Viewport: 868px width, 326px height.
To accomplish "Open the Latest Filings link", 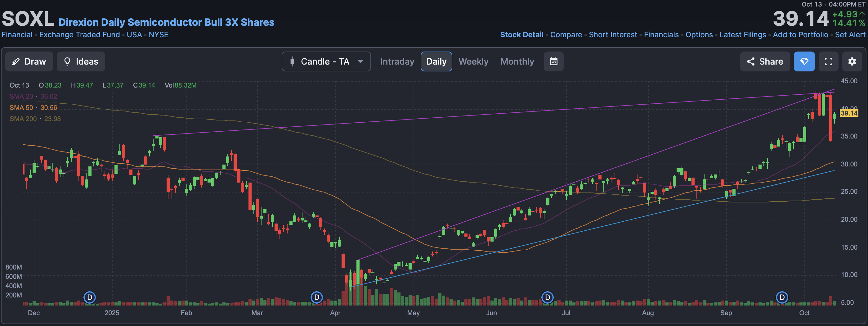I will click(743, 35).
